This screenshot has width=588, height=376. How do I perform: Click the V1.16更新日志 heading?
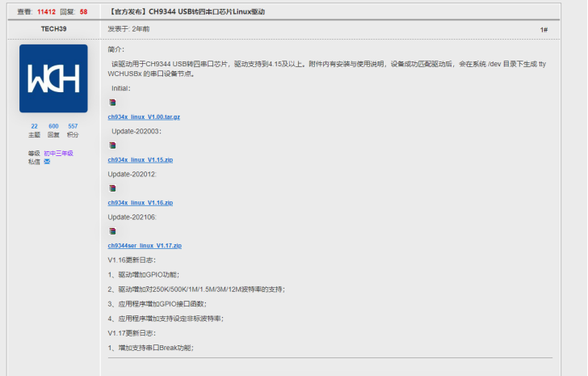132,260
